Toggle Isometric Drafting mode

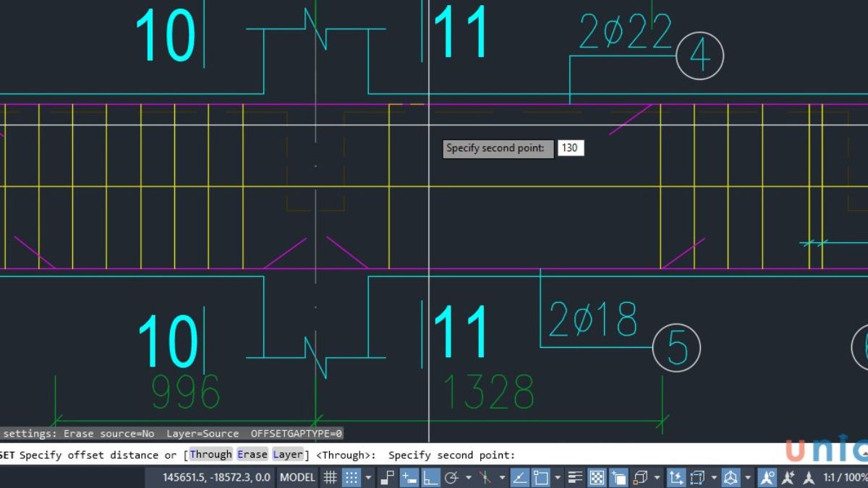485,477
